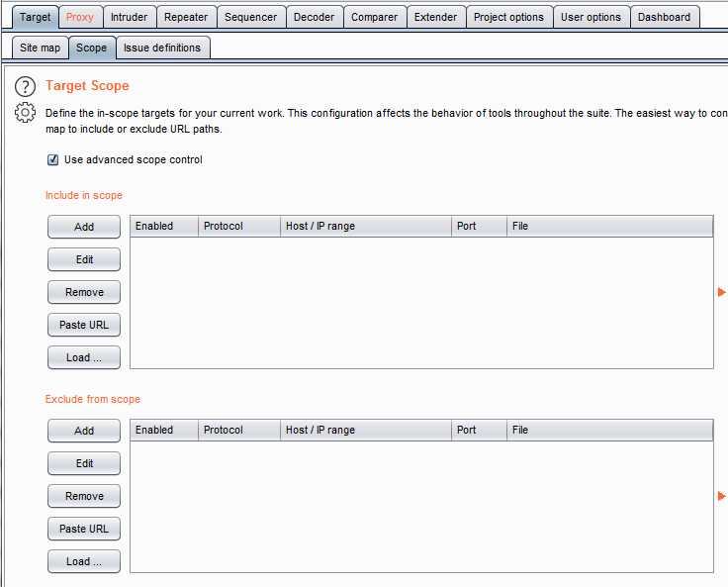Viewport: 728px width, 587px height.
Task: Sort Exclude table by Enabled column
Action: (x=164, y=431)
